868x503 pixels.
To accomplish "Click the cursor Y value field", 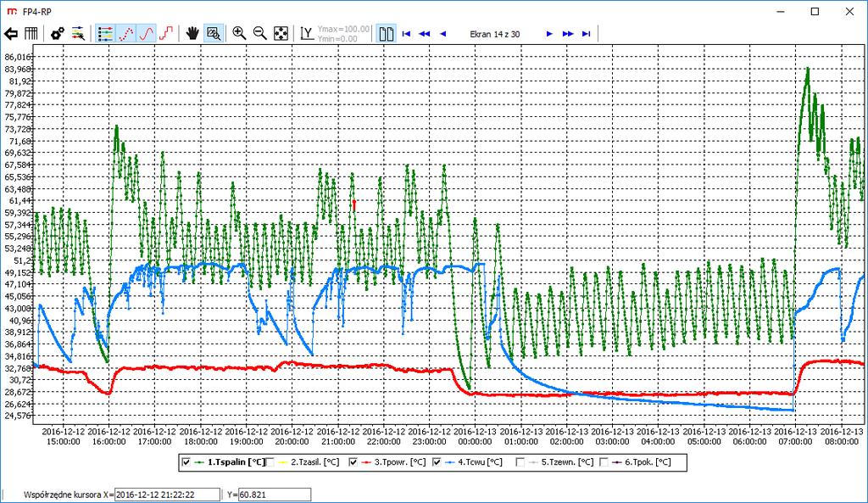I will click(275, 495).
